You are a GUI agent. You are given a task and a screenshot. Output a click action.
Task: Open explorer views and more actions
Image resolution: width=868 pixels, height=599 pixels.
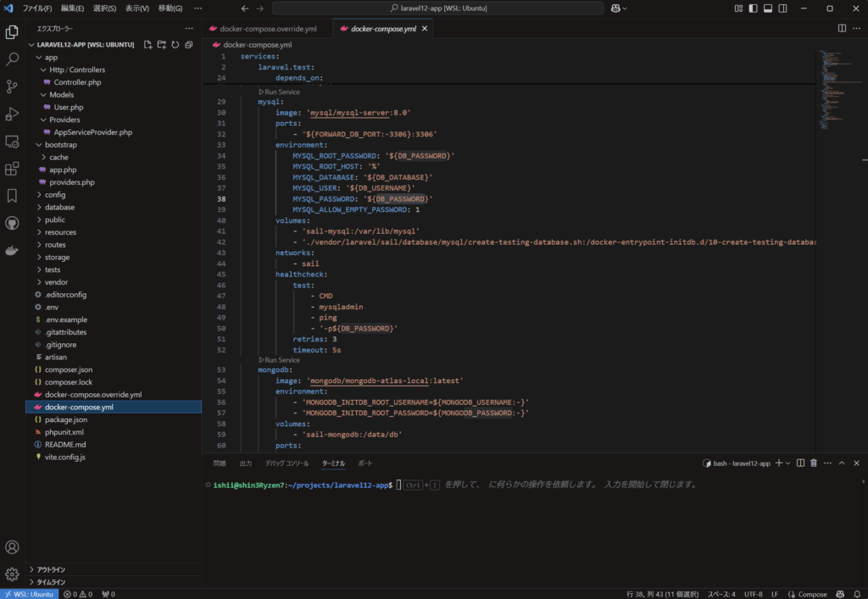tap(189, 28)
